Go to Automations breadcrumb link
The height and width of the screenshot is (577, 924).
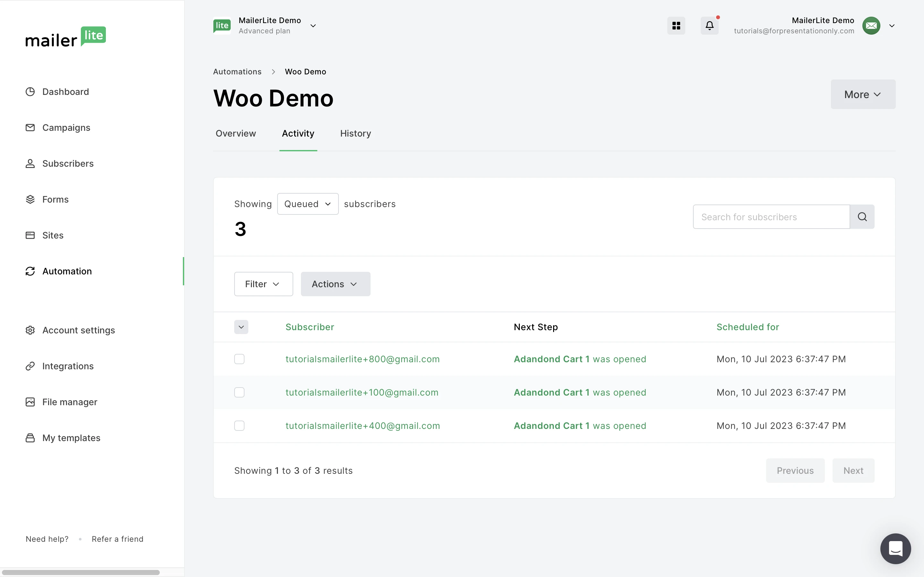[237, 72]
